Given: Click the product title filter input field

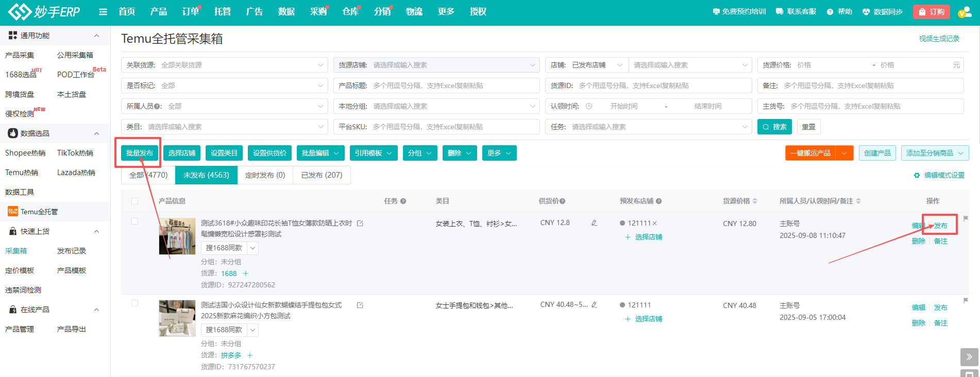Looking at the screenshot, I should pyautogui.click(x=453, y=85).
